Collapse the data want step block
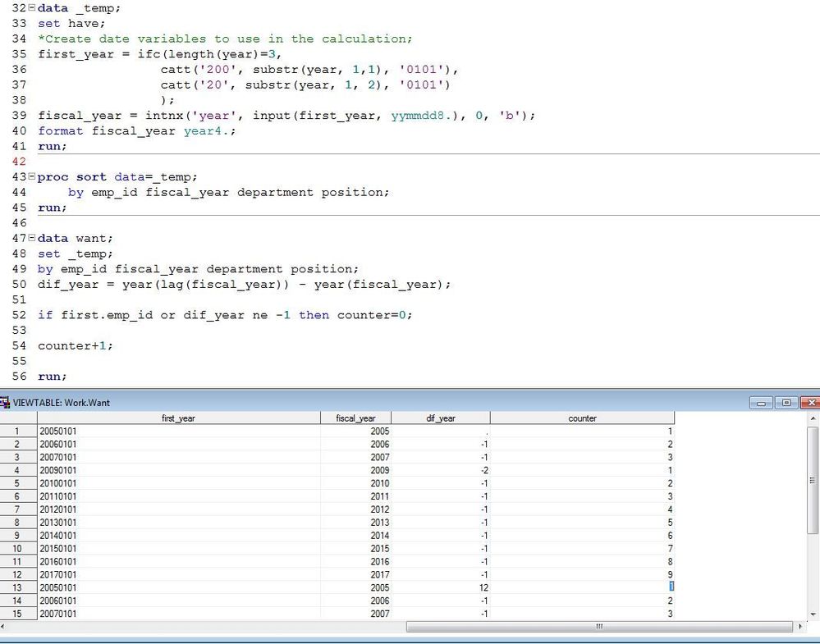This screenshot has width=820, height=644. tap(32, 239)
